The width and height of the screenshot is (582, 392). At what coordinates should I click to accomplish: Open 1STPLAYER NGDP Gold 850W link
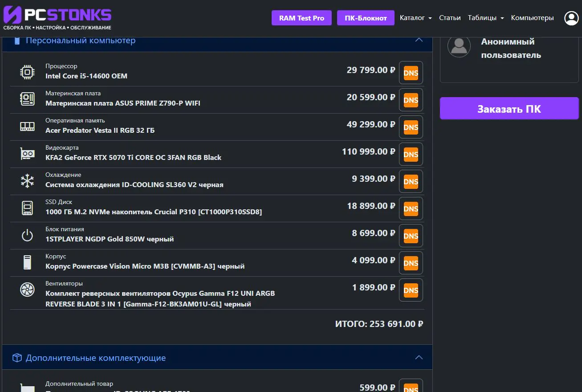pos(110,239)
